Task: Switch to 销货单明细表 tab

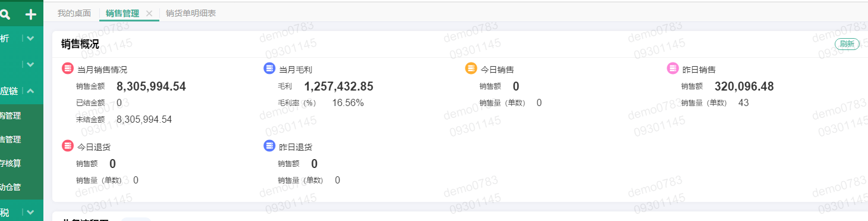Action: pyautogui.click(x=190, y=13)
